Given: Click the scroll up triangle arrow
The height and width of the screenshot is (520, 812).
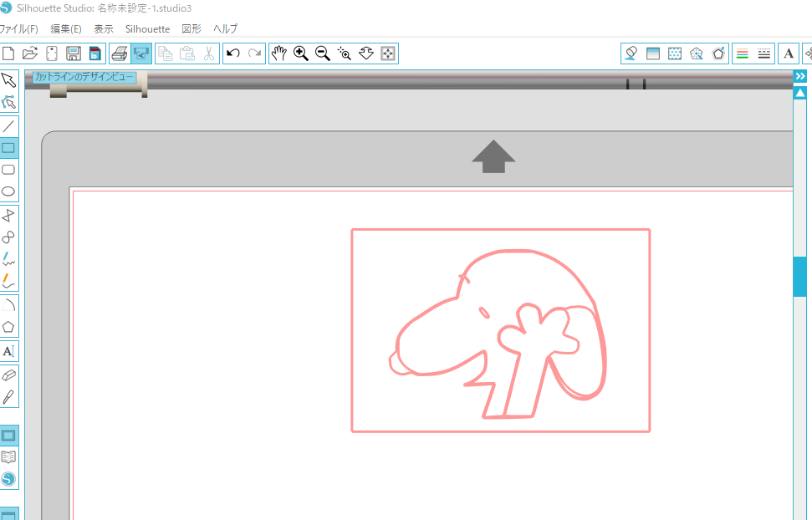Looking at the screenshot, I should [800, 94].
